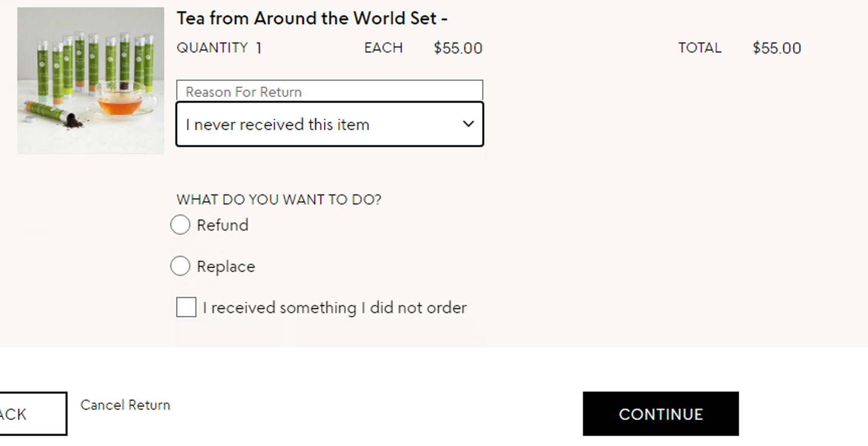Image resolution: width=868 pixels, height=446 pixels.
Task: Click the TOTAL $55.00 amount
Action: 777,48
